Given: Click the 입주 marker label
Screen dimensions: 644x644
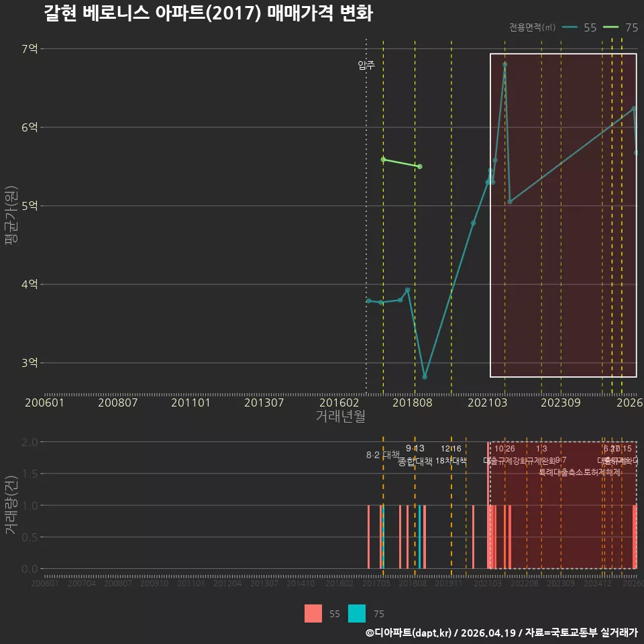Looking at the screenshot, I should coord(366,65).
